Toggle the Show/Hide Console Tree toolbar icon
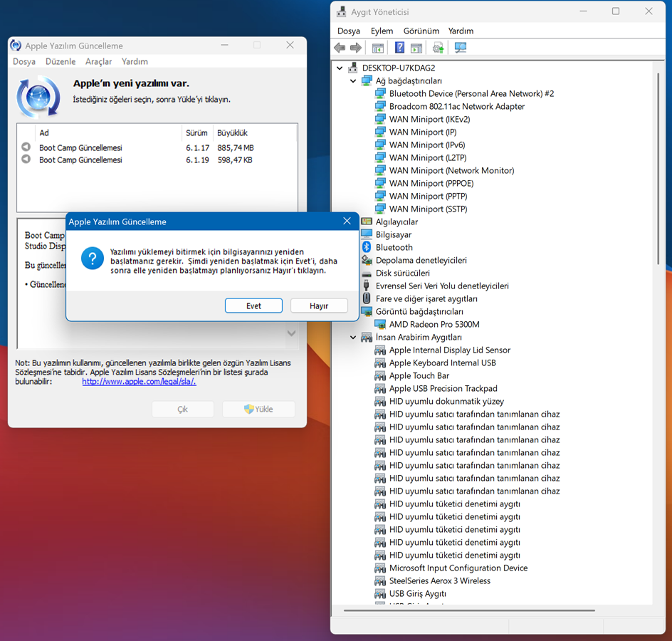Image resolution: width=672 pixels, height=641 pixels. [x=377, y=48]
